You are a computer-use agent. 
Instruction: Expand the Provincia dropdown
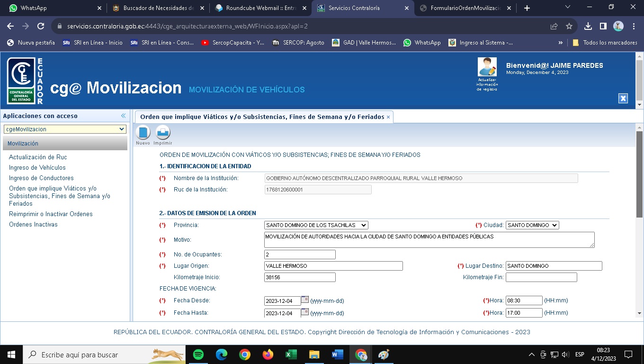[316, 225]
